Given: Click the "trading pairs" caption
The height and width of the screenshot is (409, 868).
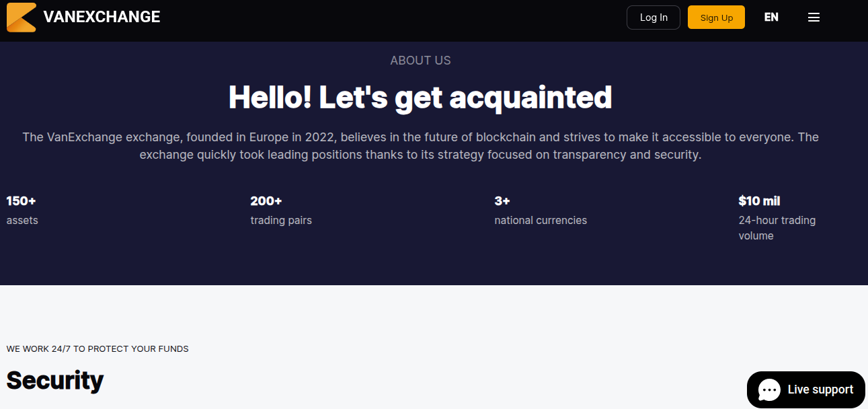Looking at the screenshot, I should coord(281,220).
